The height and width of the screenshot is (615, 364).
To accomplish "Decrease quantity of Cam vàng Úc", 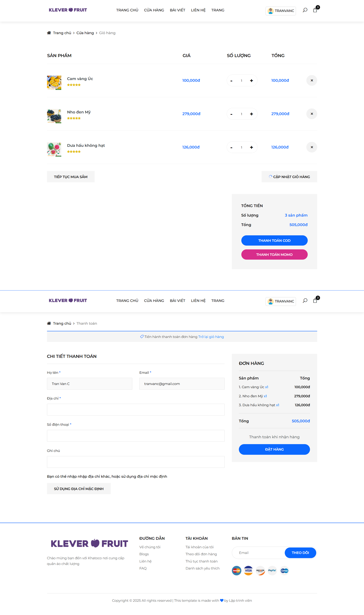I will [x=231, y=80].
